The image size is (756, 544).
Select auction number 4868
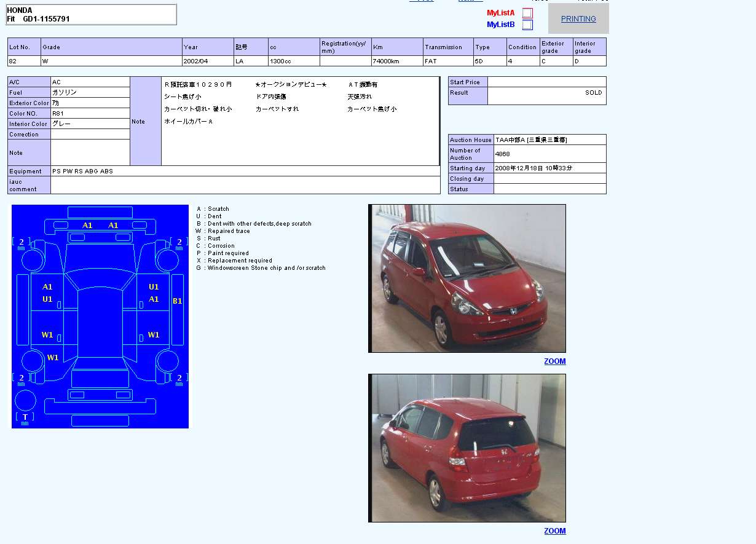point(502,154)
